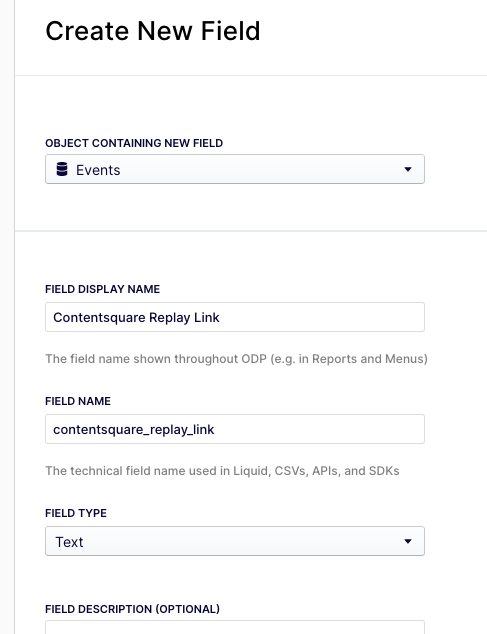This screenshot has width=487, height=634.
Task: Click the helper text mentioning ODP Reports
Action: click(x=236, y=359)
